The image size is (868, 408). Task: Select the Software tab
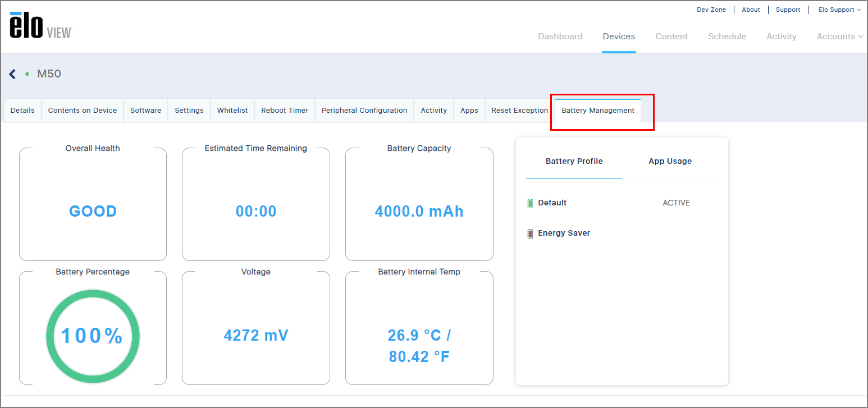click(146, 111)
